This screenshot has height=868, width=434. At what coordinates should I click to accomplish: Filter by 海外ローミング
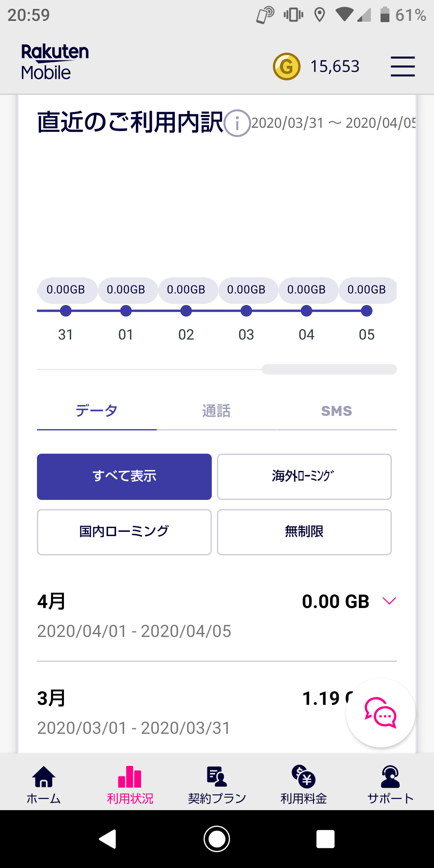pos(304,477)
